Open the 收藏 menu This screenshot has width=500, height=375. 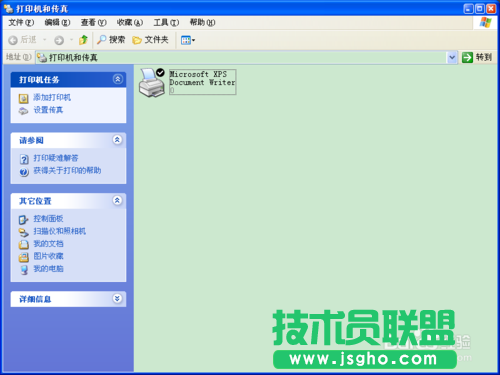tap(130, 22)
